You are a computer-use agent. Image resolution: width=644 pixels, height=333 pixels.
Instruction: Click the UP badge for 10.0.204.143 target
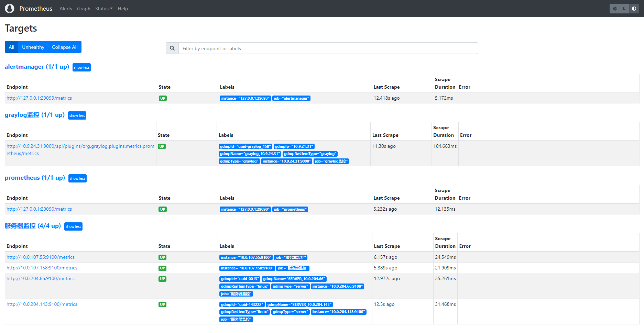tap(162, 304)
